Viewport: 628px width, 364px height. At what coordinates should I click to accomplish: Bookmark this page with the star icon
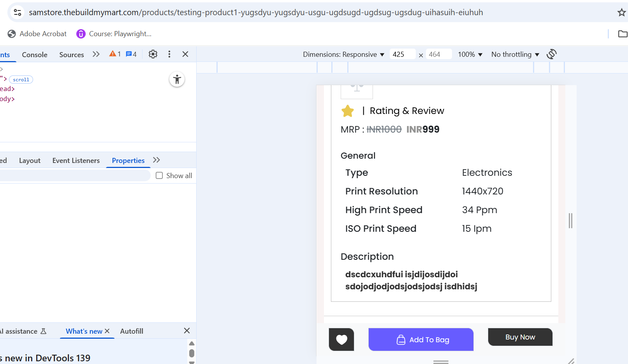coord(621,12)
